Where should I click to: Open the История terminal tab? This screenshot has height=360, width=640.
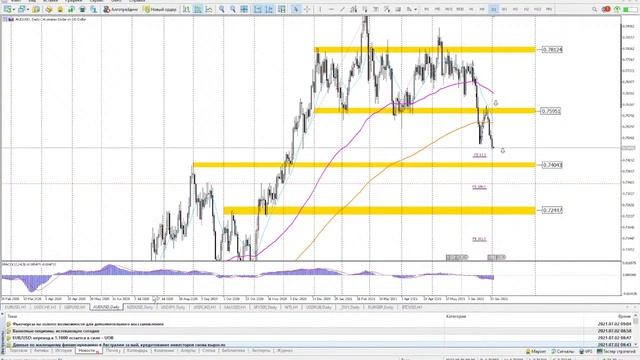tap(63, 351)
